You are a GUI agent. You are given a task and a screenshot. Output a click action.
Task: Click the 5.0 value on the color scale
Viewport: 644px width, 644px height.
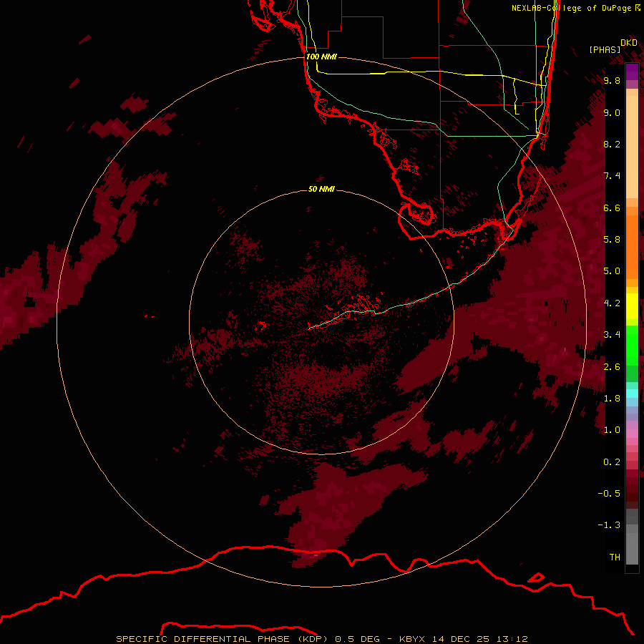click(x=612, y=271)
